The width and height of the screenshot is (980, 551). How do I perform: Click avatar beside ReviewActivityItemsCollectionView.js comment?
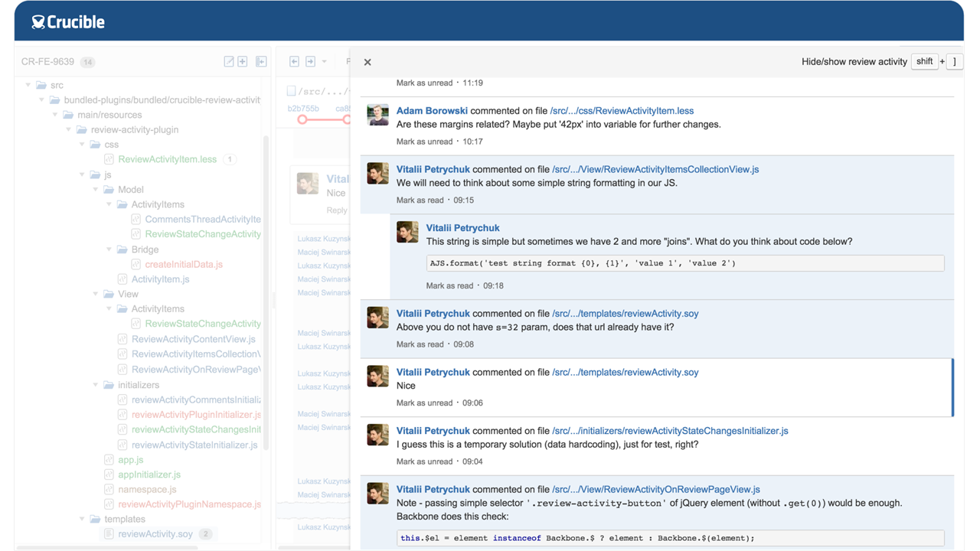click(x=377, y=174)
